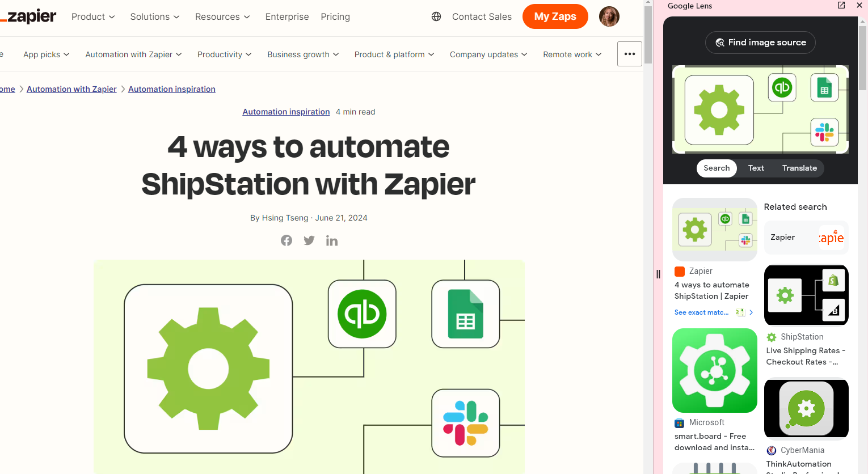Open ShipStation Live Shipping Rates thumbnail
This screenshot has height=474, width=868.
pyautogui.click(x=806, y=295)
